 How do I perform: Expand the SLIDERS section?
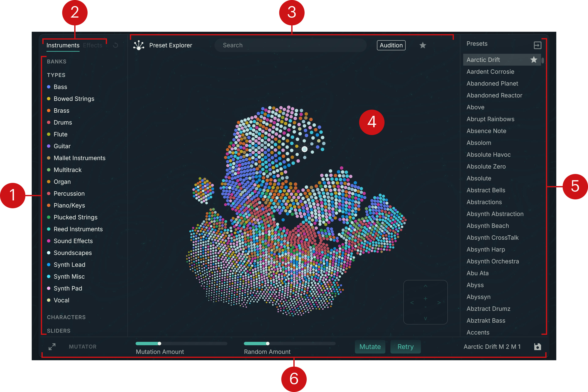coord(59,331)
